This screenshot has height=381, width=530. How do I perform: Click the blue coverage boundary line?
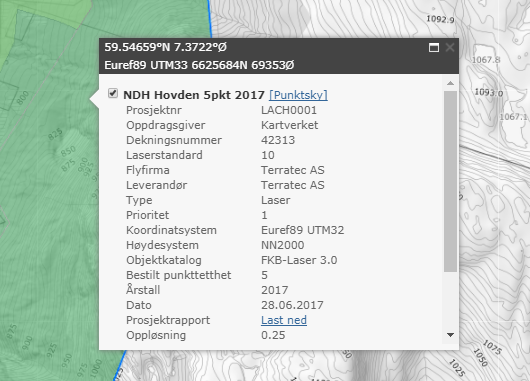[x=210, y=19]
